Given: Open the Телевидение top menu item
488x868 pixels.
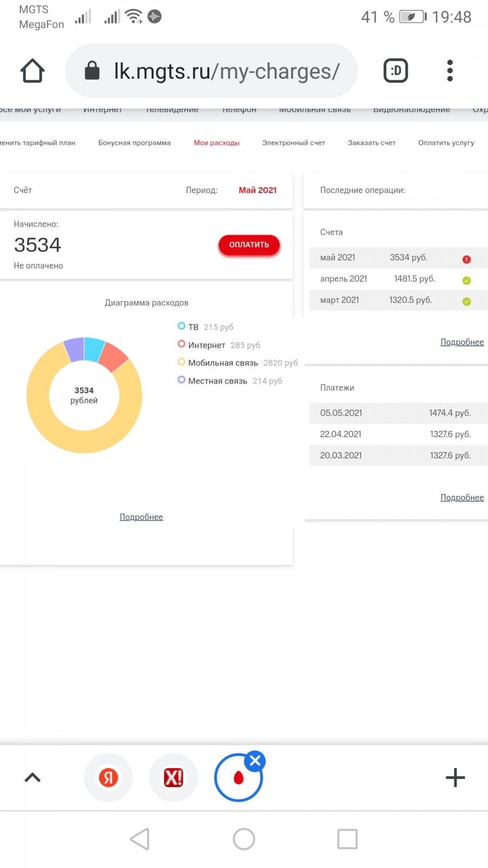Looking at the screenshot, I should pos(172,110).
